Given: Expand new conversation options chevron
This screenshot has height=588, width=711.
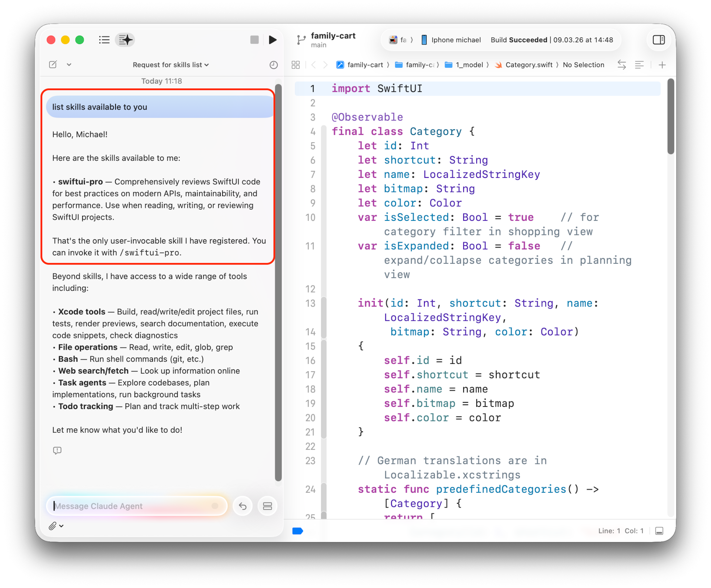Looking at the screenshot, I should tap(69, 64).
